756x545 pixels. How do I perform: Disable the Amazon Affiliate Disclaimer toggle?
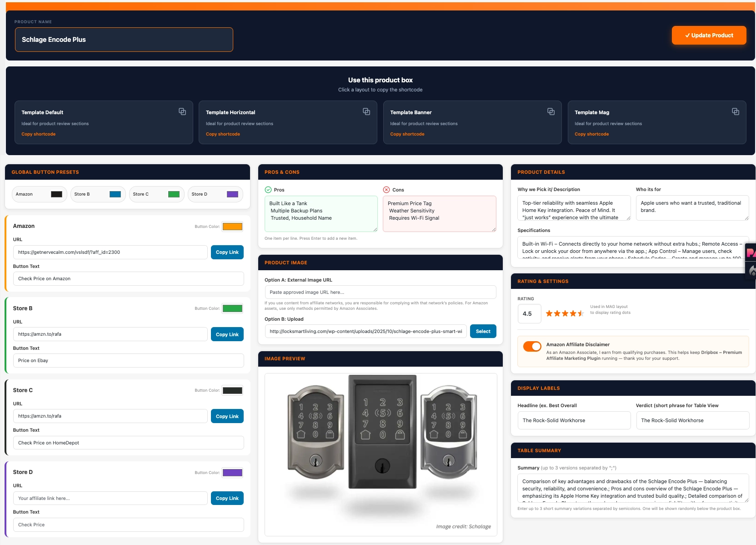click(532, 347)
